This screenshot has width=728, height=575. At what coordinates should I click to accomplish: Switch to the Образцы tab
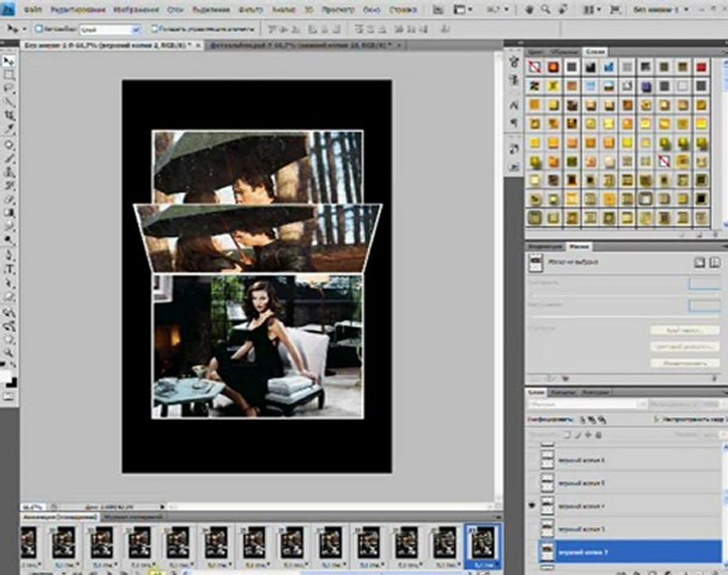tap(564, 52)
